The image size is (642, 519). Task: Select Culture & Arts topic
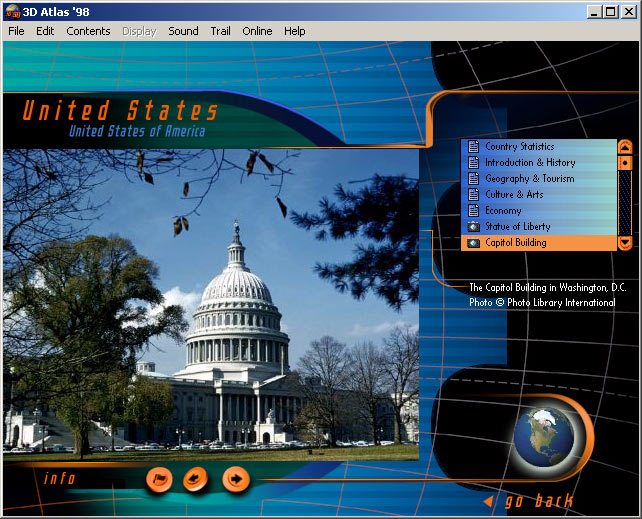pos(539,194)
